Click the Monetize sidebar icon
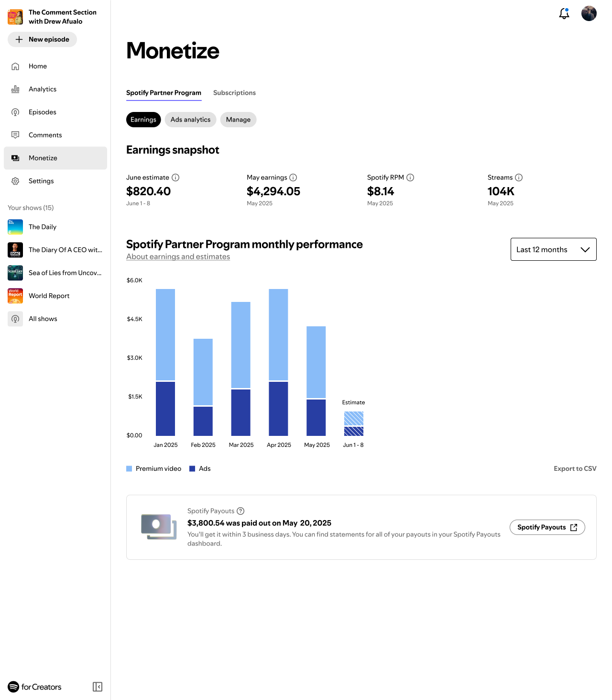 pos(15,158)
